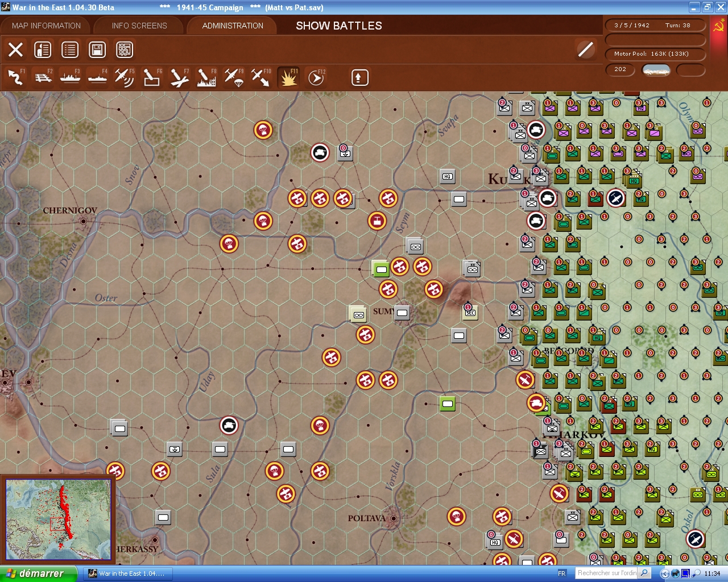Image resolution: width=728 pixels, height=582 pixels.
Task: Click the up-arrow icon in the toolbar
Action: click(x=359, y=77)
